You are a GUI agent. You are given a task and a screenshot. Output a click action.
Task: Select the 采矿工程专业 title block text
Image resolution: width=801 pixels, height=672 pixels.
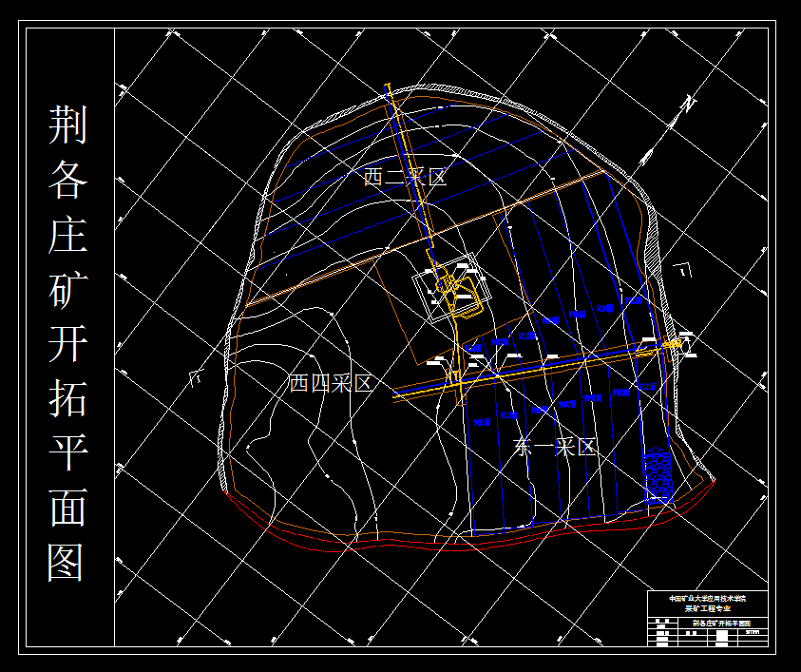coord(708,608)
